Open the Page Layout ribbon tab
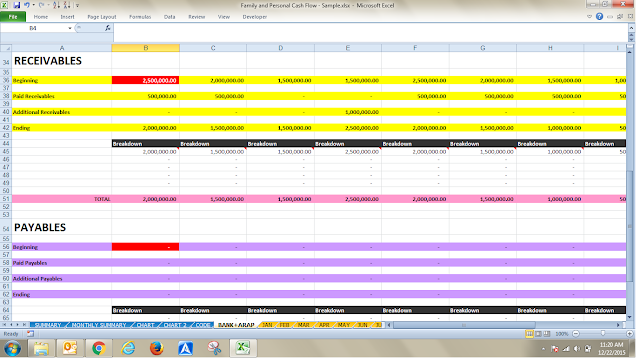This screenshot has height=363, width=640. [102, 17]
